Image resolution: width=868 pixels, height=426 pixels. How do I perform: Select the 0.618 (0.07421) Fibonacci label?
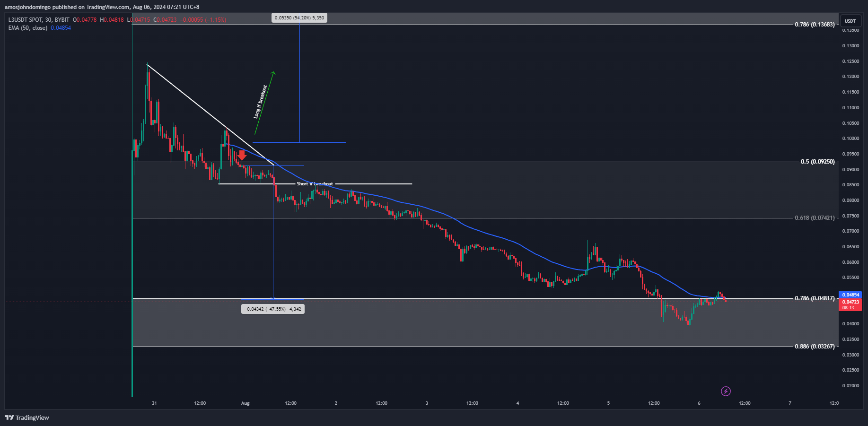tap(815, 218)
